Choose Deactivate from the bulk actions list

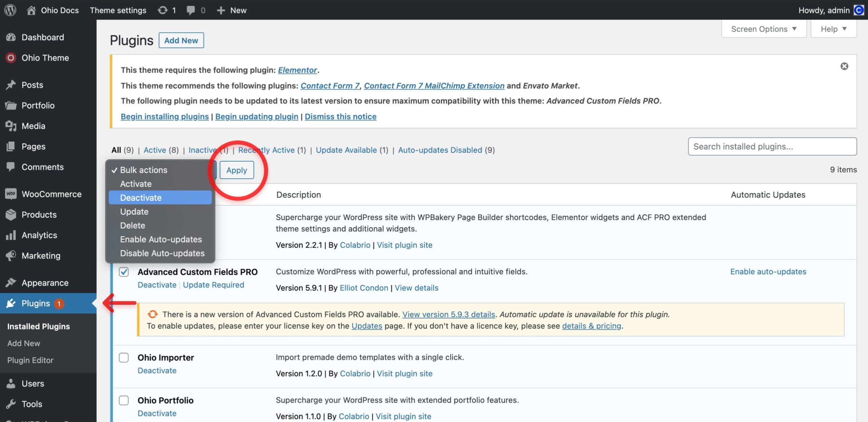click(x=160, y=198)
